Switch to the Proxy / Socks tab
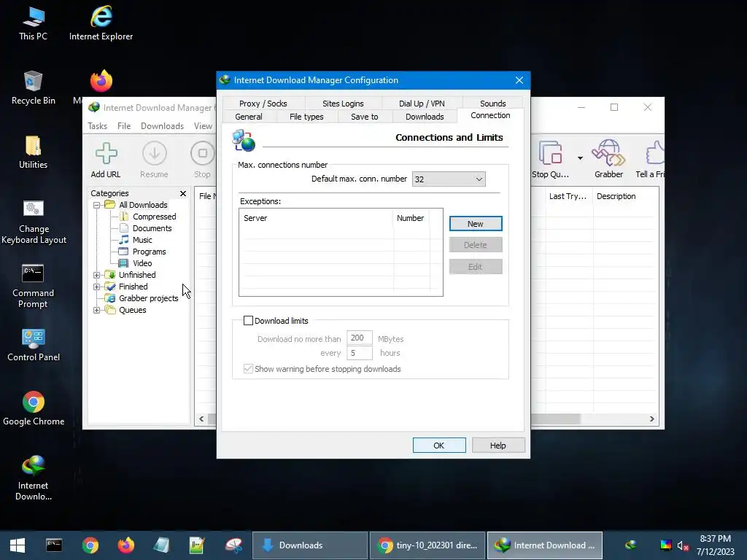The width and height of the screenshot is (747, 560). click(263, 104)
